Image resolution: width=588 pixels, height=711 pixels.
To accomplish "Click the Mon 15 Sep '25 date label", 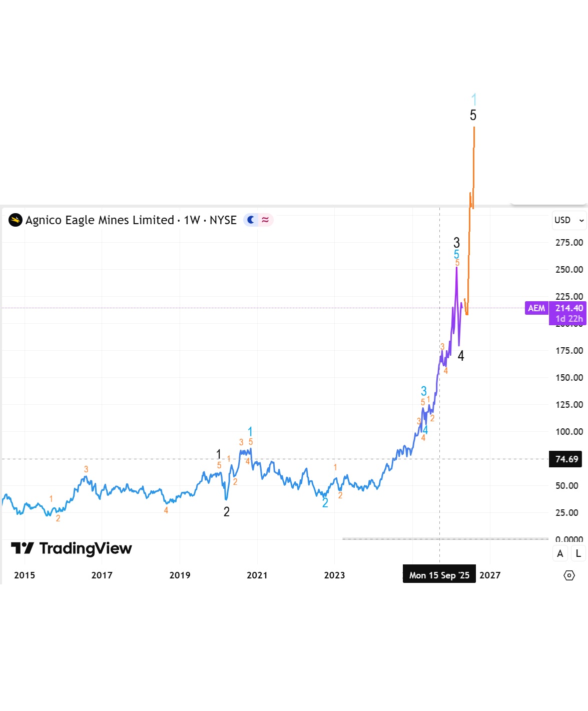I will coord(439,575).
